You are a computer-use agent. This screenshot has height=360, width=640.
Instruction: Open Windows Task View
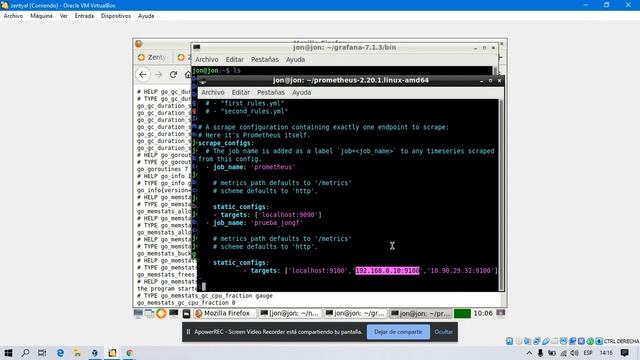click(42, 353)
